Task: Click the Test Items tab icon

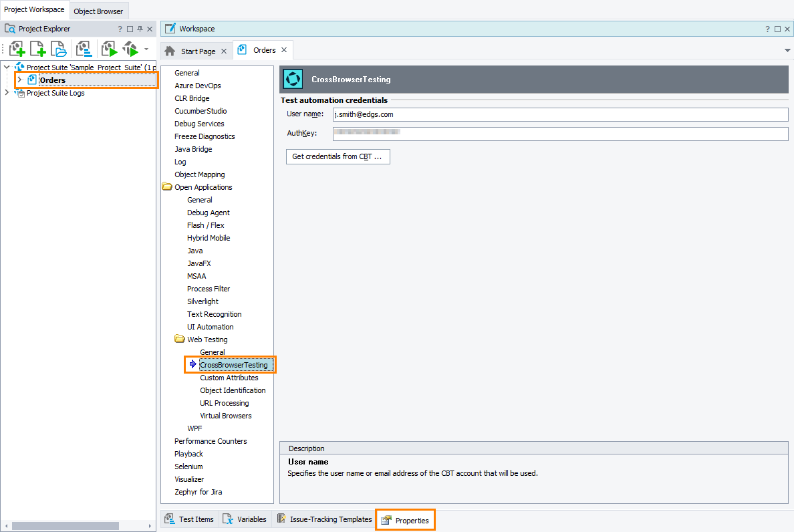Action: click(170, 519)
